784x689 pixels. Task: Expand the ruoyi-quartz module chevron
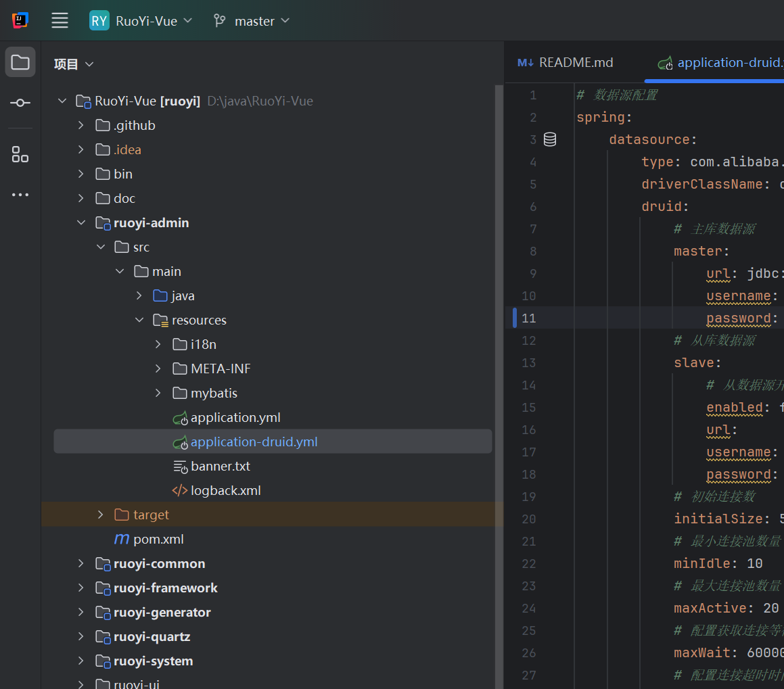(81, 636)
